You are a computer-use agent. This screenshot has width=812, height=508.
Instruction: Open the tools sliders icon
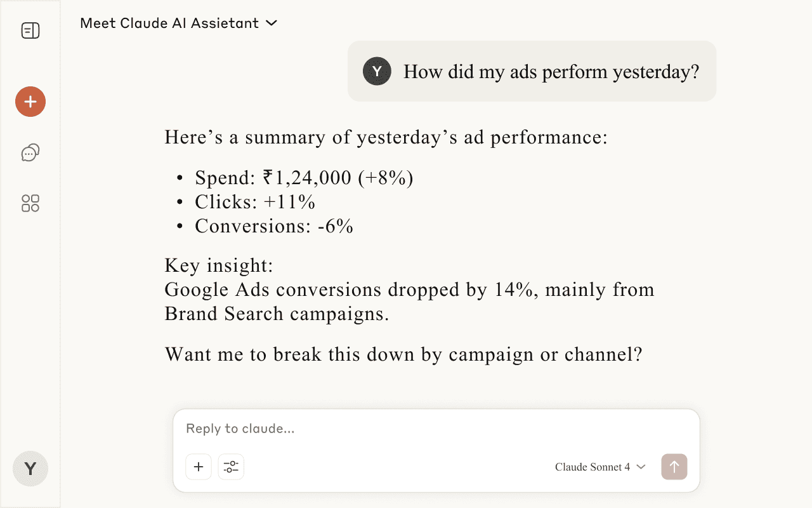point(231,467)
